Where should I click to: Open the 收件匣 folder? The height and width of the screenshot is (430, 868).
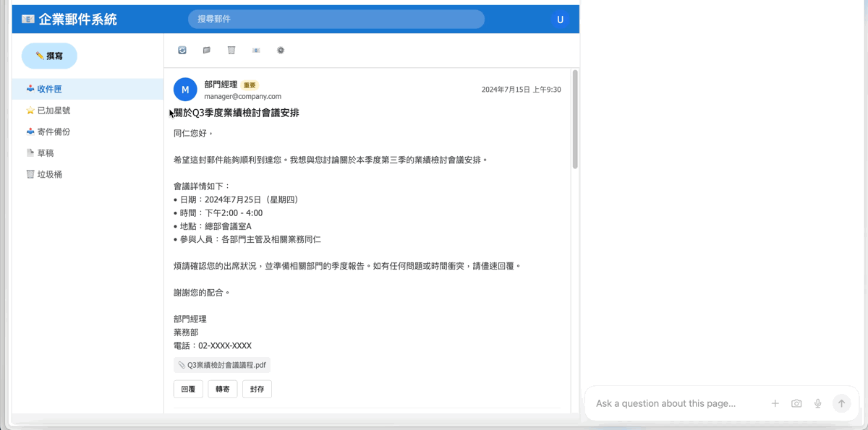pyautogui.click(x=49, y=89)
